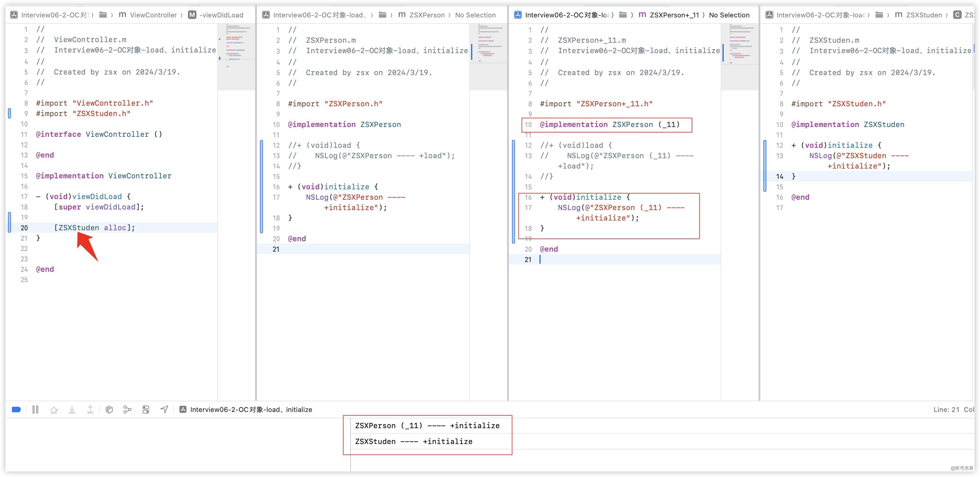
Task: Click the Step Over debug icon
Action: (54, 410)
